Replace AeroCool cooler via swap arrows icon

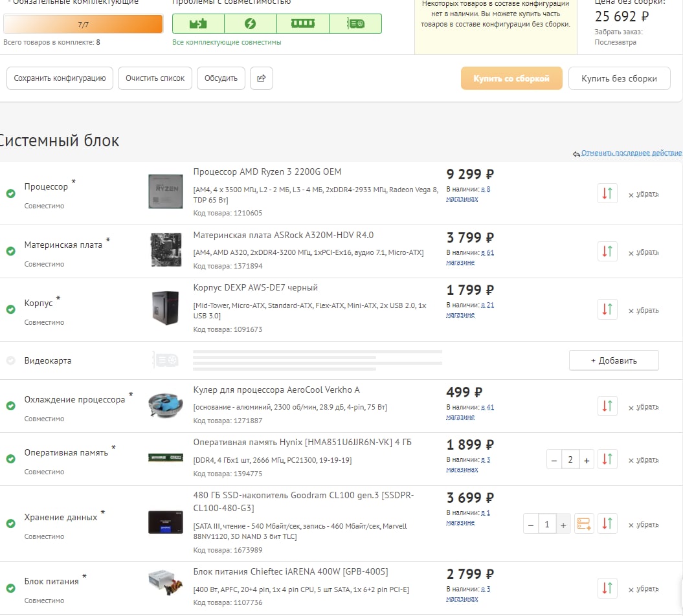tap(607, 406)
